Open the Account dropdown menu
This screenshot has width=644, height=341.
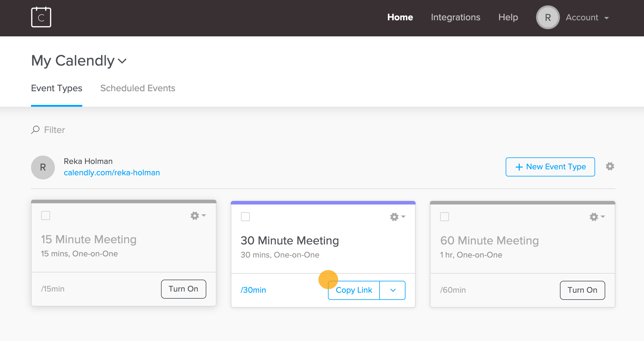(x=587, y=18)
